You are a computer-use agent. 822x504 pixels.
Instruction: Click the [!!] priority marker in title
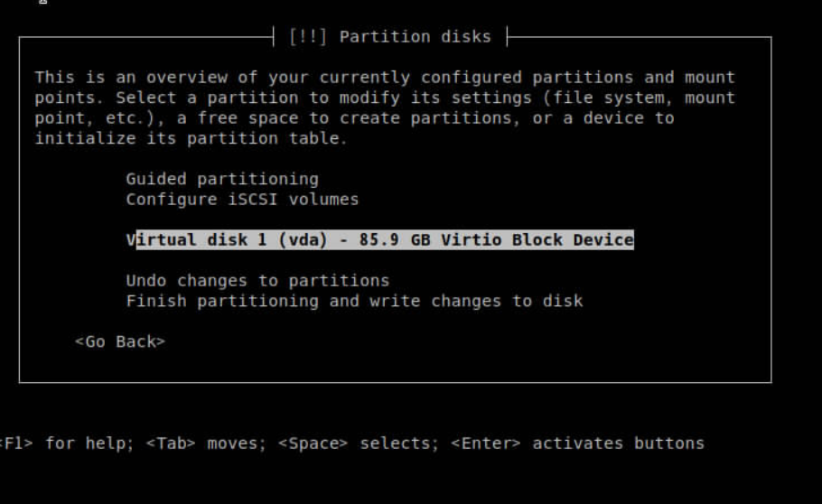tap(308, 37)
